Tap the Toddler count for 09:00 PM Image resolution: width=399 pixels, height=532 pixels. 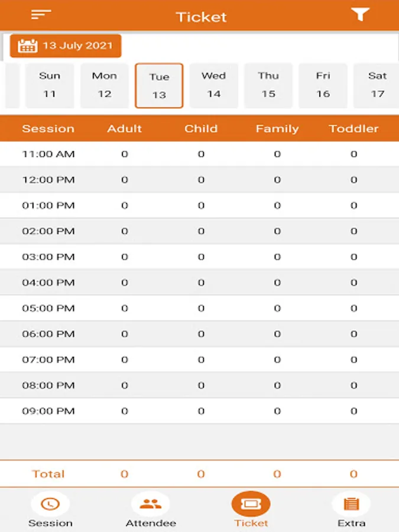click(353, 411)
